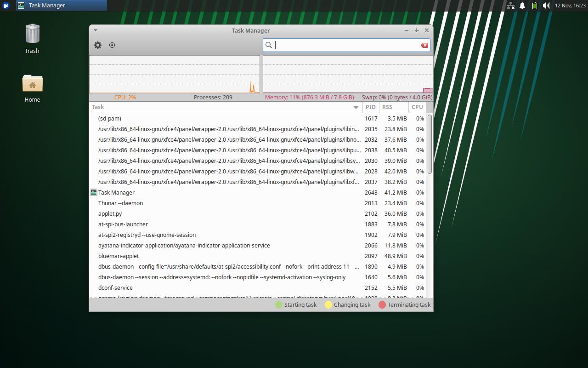Open the clock showing 12 Nov, 16:23
Viewport: 588px width, 368px height.
570,6
